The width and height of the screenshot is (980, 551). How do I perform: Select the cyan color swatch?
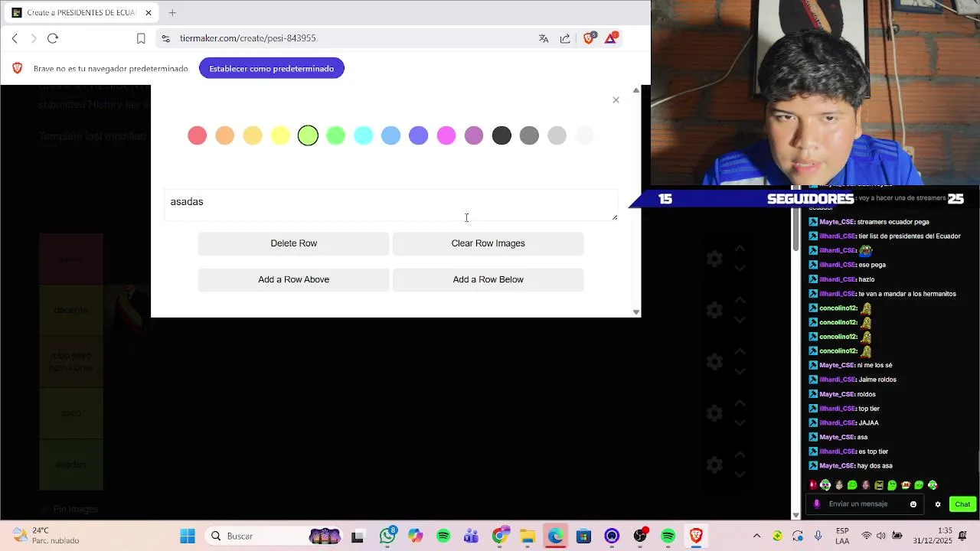[x=364, y=135]
